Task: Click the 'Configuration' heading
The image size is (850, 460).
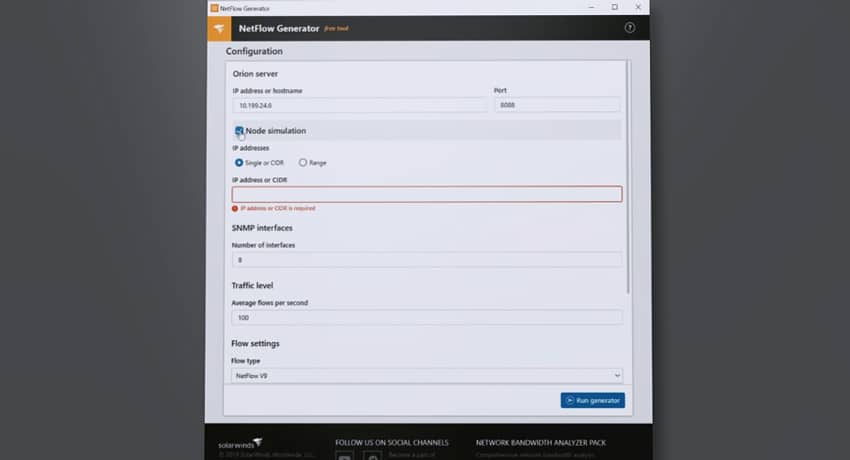Action: click(x=254, y=51)
